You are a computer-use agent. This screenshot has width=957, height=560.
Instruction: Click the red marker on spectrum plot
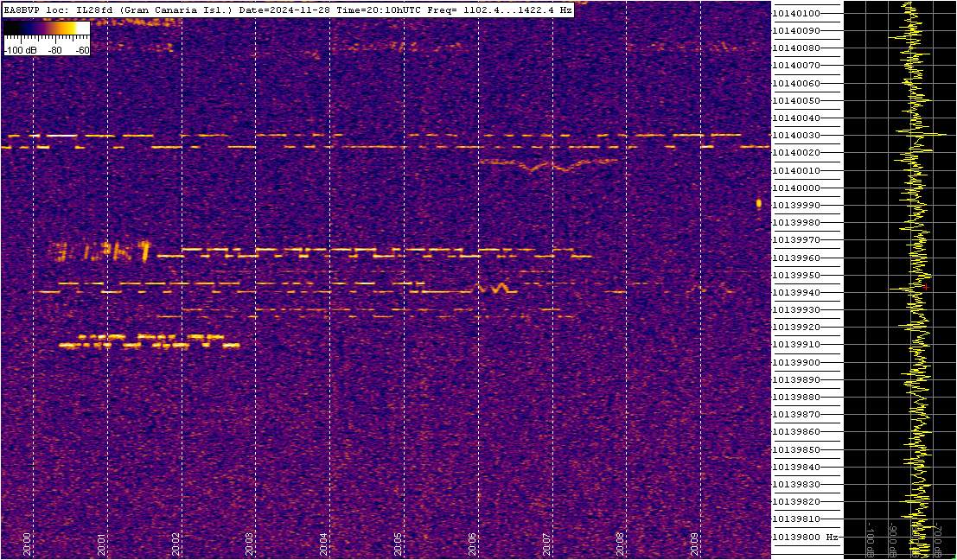[x=925, y=286]
